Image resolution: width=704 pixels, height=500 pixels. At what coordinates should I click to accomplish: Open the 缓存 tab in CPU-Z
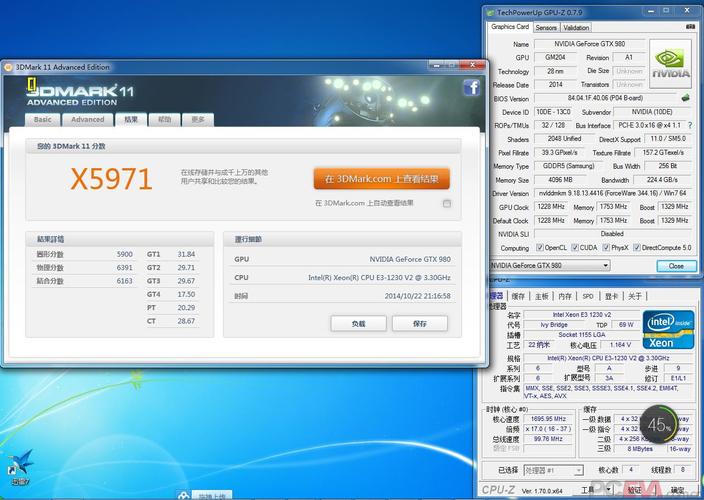(x=518, y=296)
